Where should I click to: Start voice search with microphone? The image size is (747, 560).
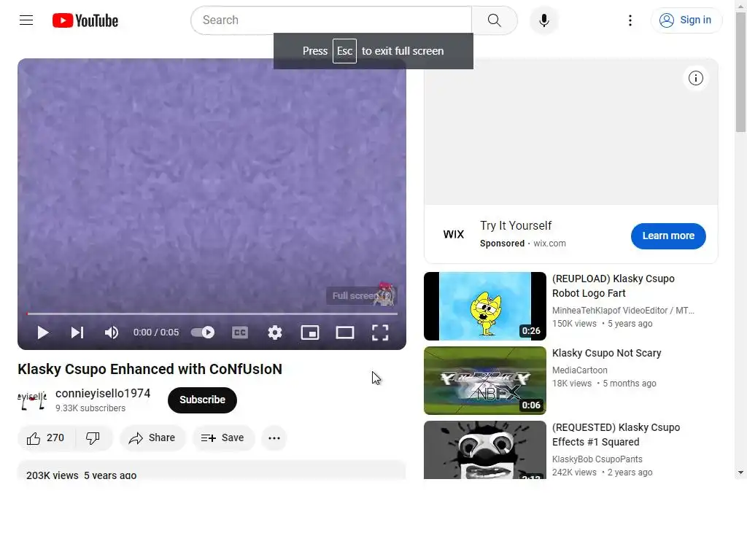click(x=543, y=20)
